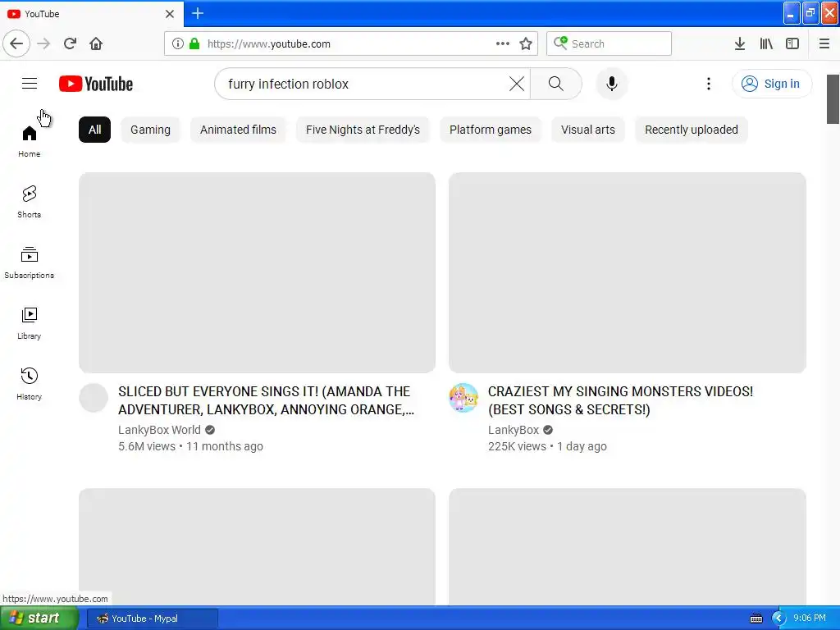Open the browser library icon
The image size is (840, 630).
pyautogui.click(x=766, y=44)
